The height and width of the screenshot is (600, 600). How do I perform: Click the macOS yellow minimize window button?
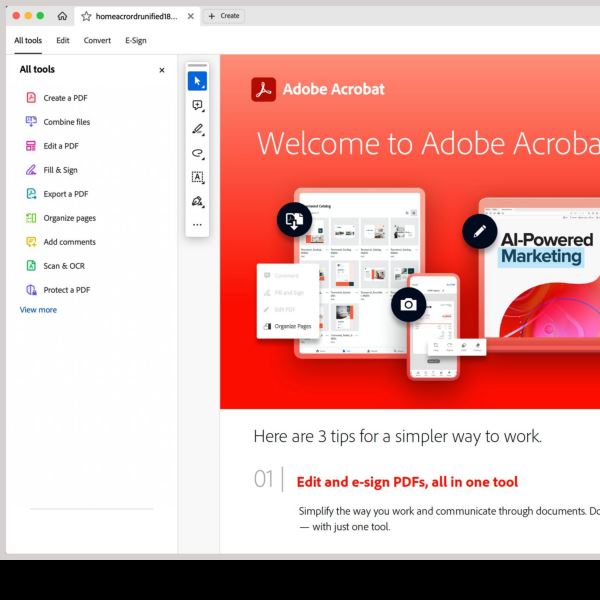pyautogui.click(x=28, y=16)
